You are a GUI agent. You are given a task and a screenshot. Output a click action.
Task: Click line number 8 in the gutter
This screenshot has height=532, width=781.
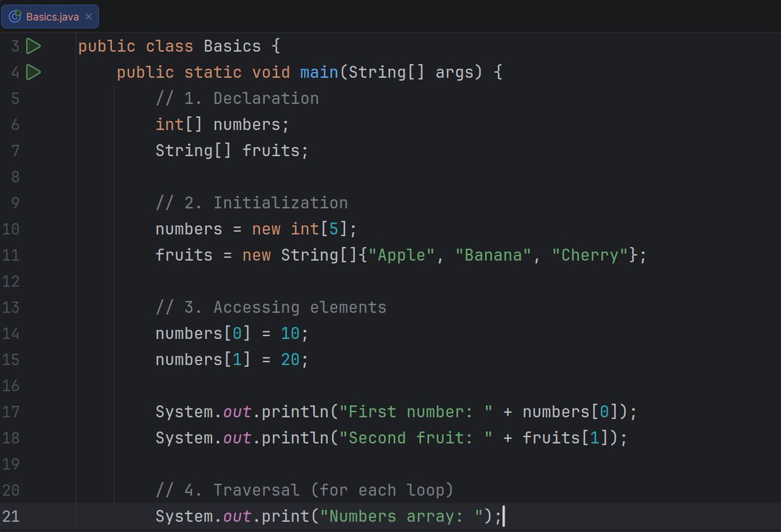pos(15,177)
